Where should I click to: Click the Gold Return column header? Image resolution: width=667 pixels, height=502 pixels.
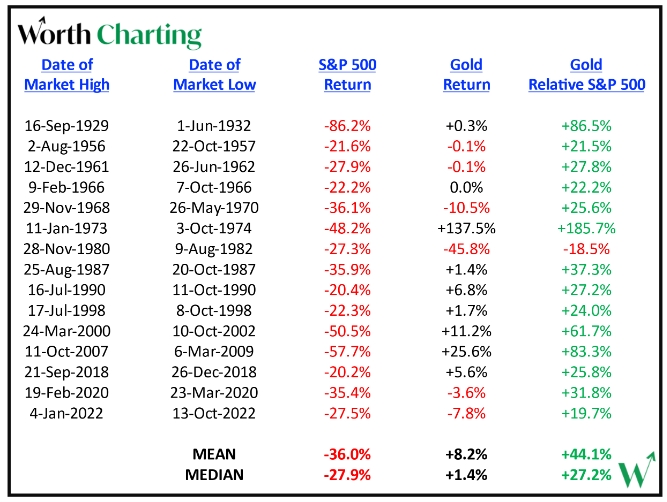click(467, 75)
